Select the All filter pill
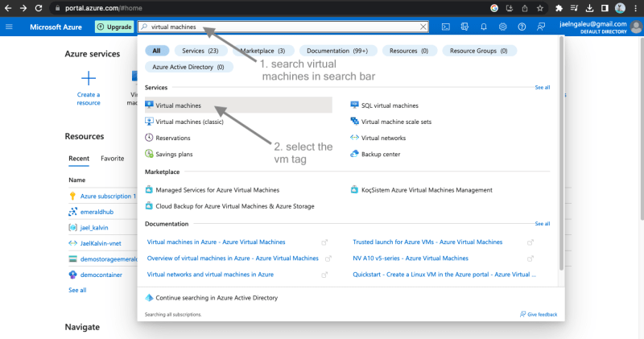Image resolution: width=644 pixels, height=339 pixels. click(x=156, y=51)
